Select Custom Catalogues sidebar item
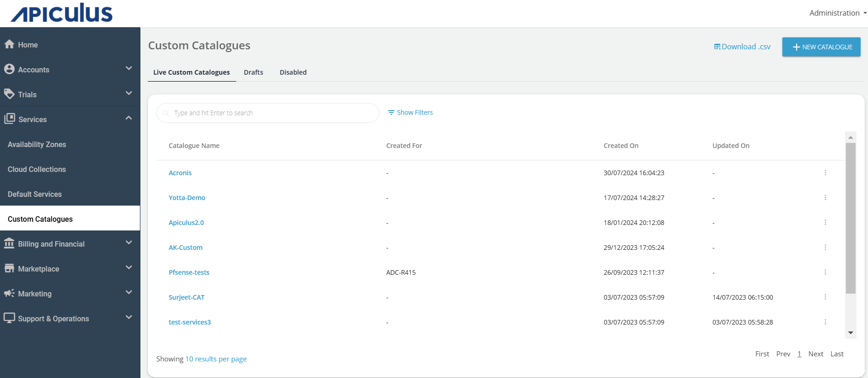The height and width of the screenshot is (378, 868). (70, 218)
